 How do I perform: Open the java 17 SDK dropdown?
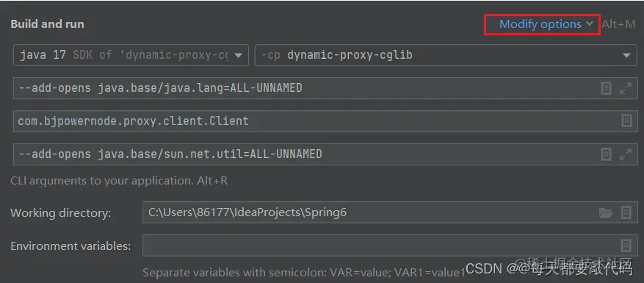tap(131, 55)
